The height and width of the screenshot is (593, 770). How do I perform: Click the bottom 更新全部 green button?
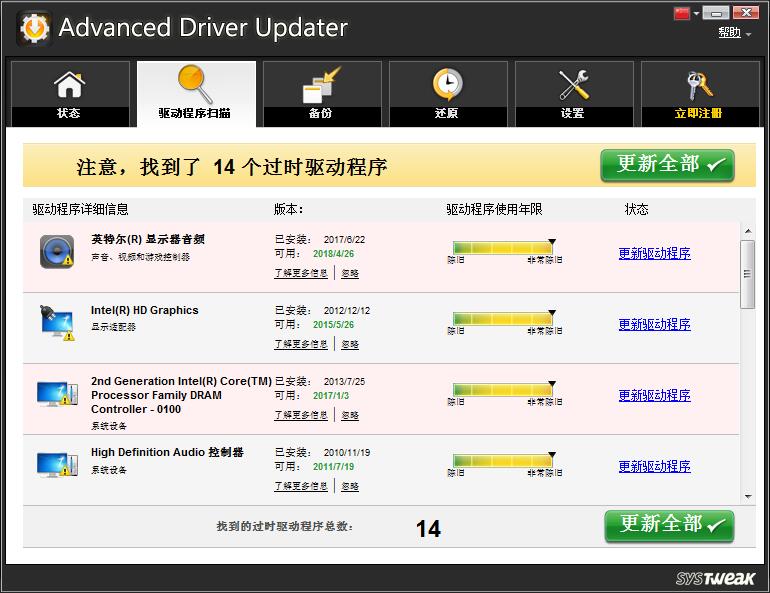(669, 526)
